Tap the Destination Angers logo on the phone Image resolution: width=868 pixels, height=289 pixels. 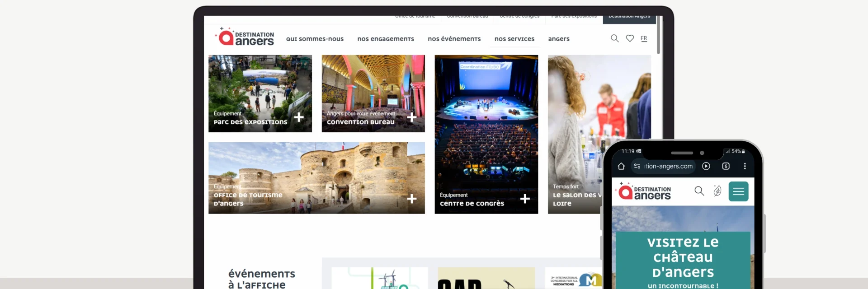tap(643, 191)
